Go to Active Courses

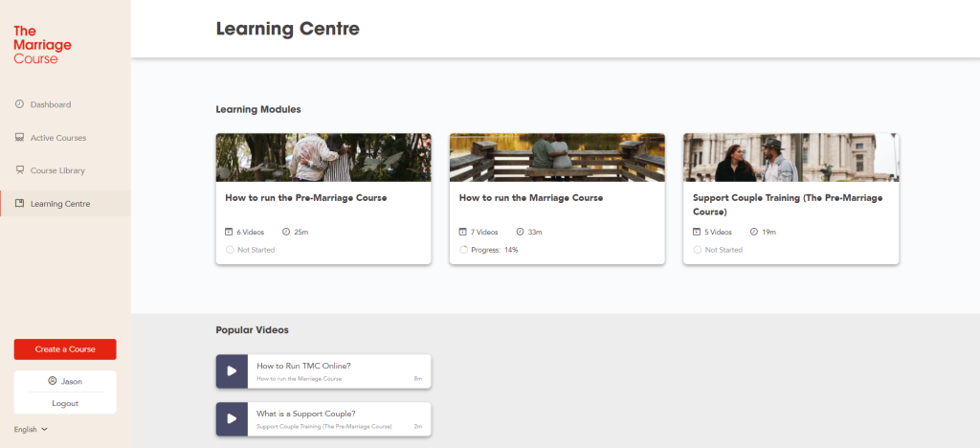(65, 138)
